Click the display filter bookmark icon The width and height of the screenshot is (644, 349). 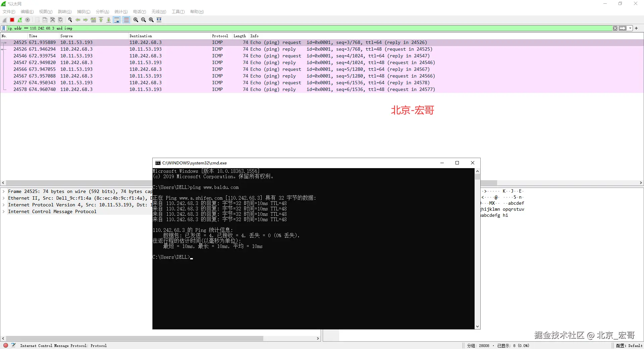click(x=4, y=28)
